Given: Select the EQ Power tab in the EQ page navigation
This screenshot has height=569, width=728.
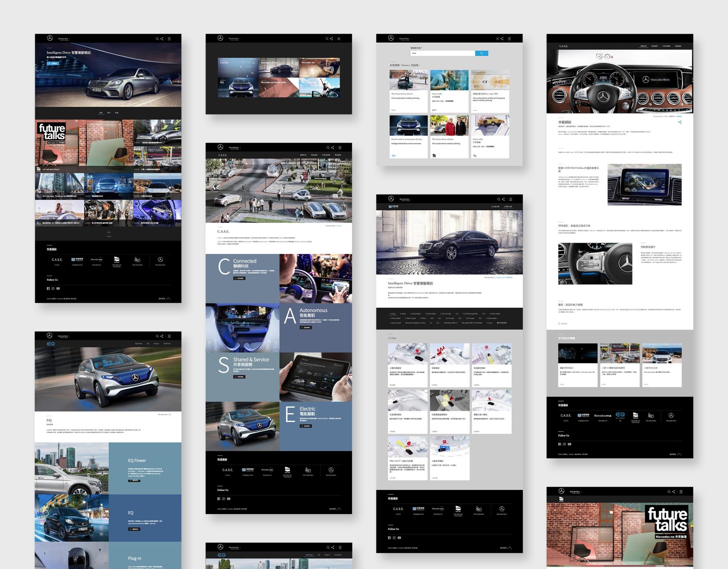Looking at the screenshot, I should coord(138,343).
